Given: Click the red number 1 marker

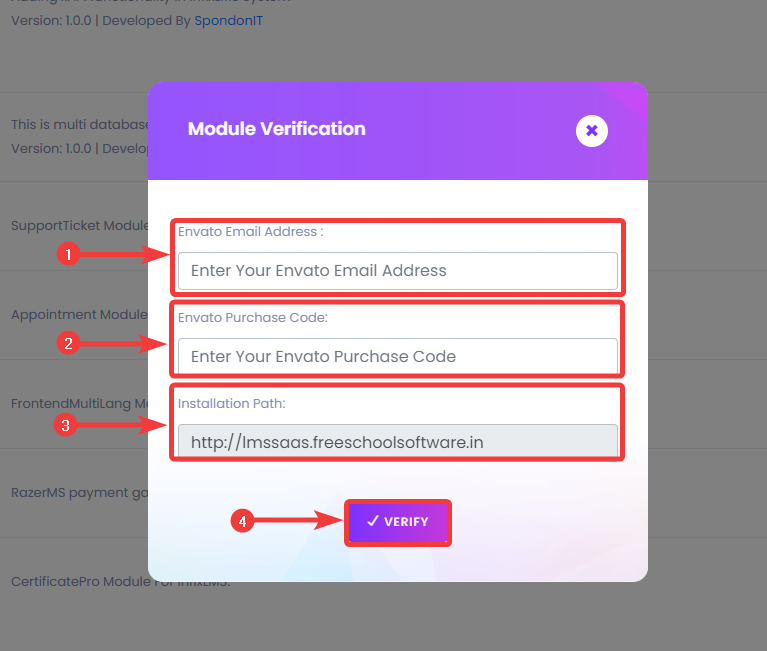Looking at the screenshot, I should click(x=68, y=254).
